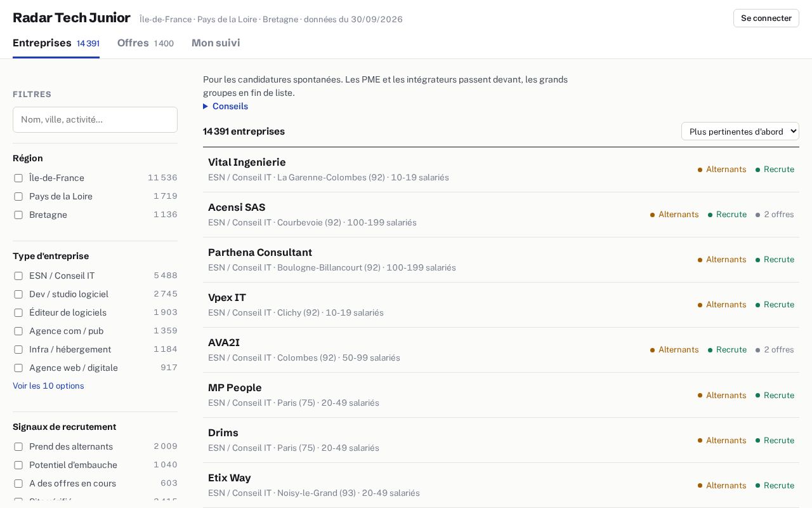Open Parthena Consultant company listing
812x508 pixels.
(501, 260)
